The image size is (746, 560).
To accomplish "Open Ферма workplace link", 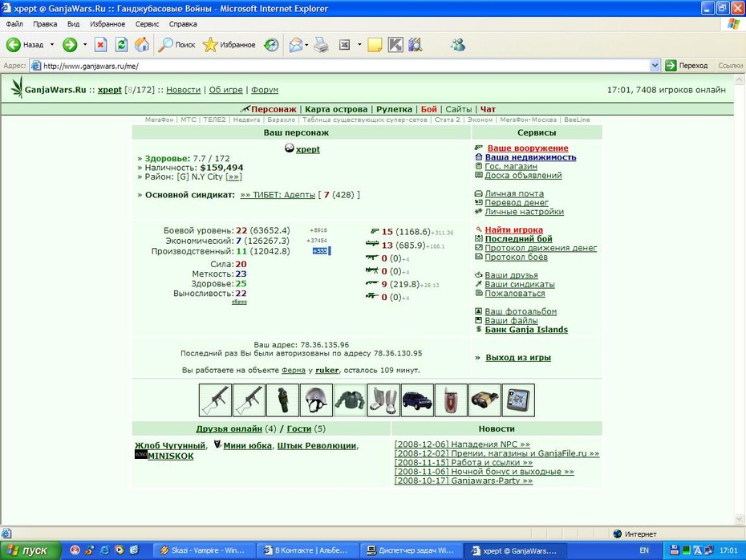I will click(293, 370).
